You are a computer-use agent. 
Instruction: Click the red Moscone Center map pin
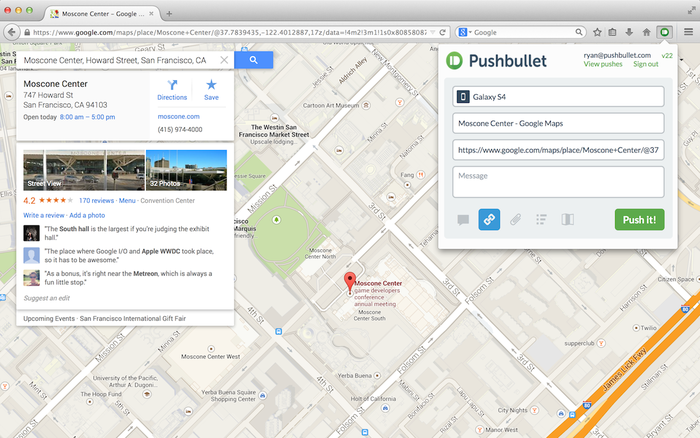(x=350, y=282)
